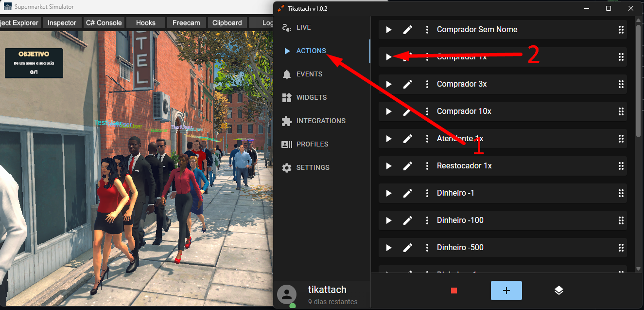Click the red stop button
The height and width of the screenshot is (310, 644).
[x=454, y=291]
